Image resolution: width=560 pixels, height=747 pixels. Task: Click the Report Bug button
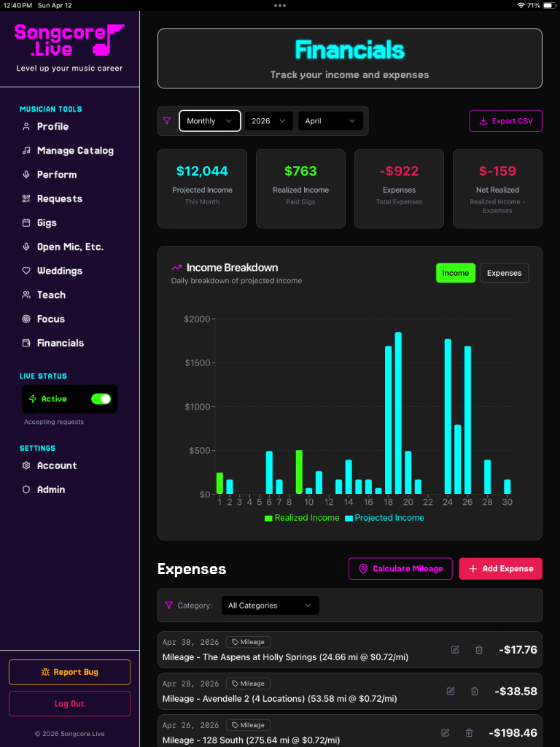click(x=69, y=672)
